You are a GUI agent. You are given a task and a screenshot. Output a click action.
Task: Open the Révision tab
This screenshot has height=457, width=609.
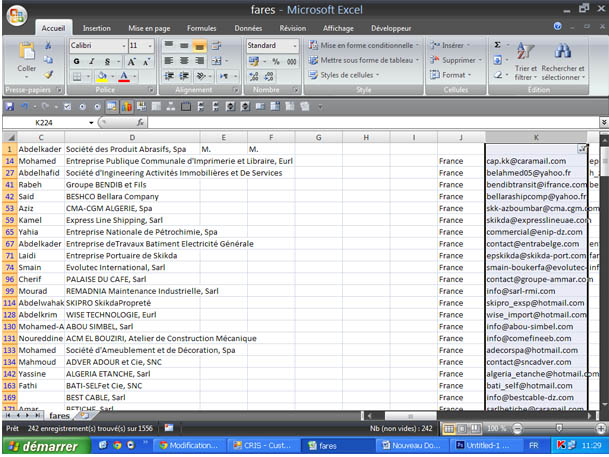point(293,28)
